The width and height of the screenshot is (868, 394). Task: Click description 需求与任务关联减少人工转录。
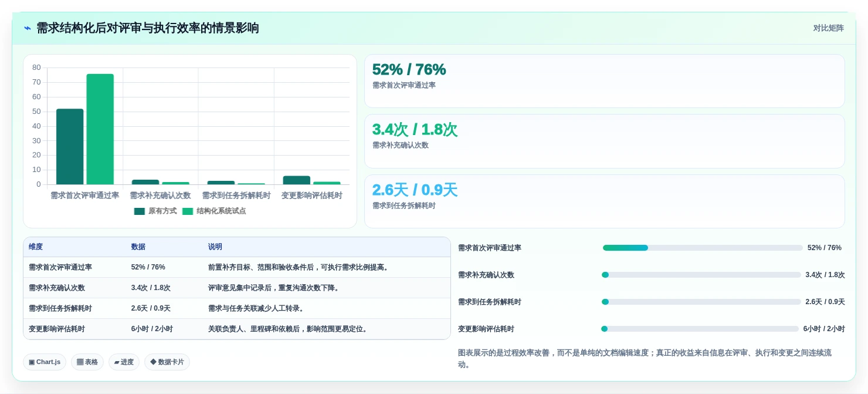coord(256,308)
